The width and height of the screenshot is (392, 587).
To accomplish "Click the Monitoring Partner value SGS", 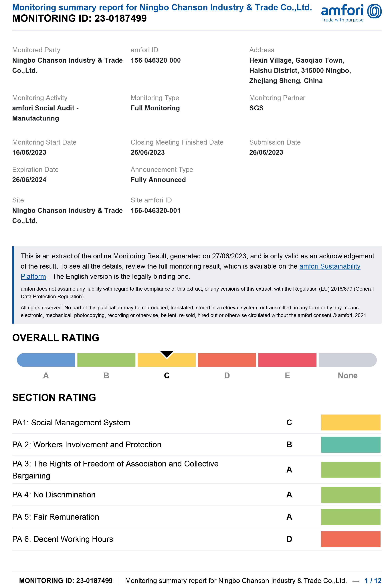I will coord(256,108).
